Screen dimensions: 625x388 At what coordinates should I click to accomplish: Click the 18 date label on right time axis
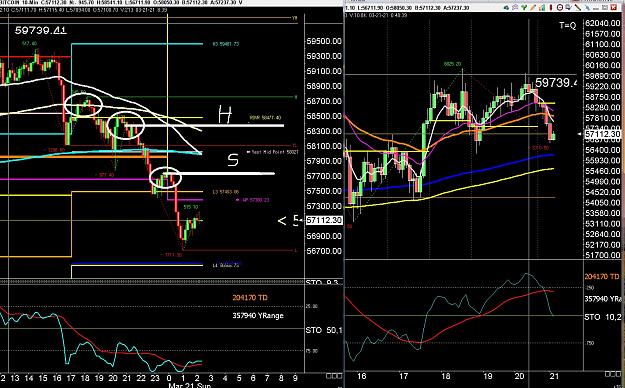(445, 376)
